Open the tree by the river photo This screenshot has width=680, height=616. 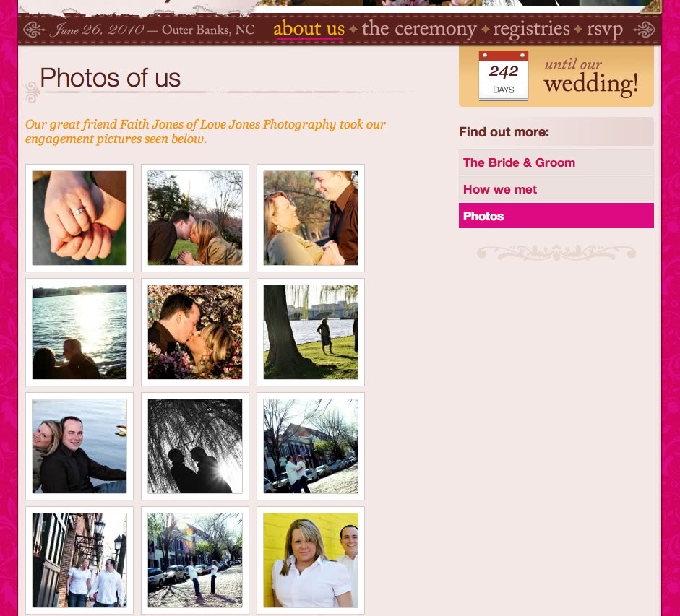311,332
